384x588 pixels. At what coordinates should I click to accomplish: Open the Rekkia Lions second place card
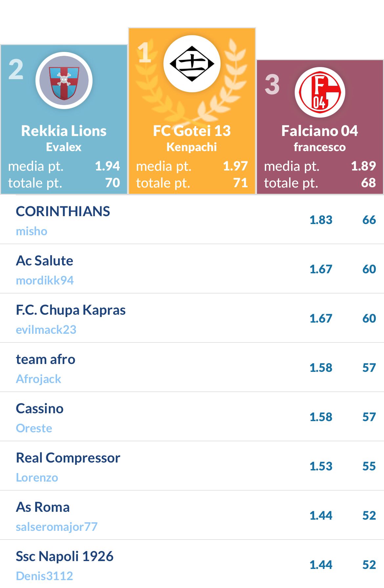(64, 119)
